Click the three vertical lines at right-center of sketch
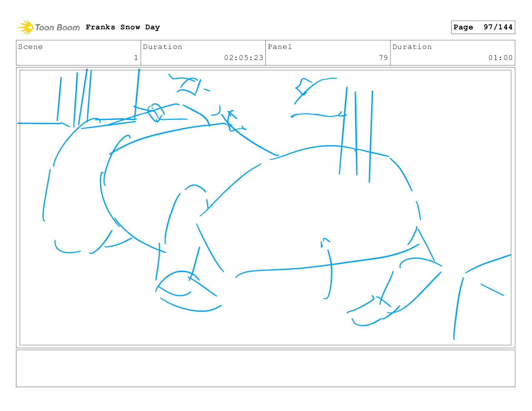Image resolution: width=532 pixels, height=411 pixels. (356, 134)
